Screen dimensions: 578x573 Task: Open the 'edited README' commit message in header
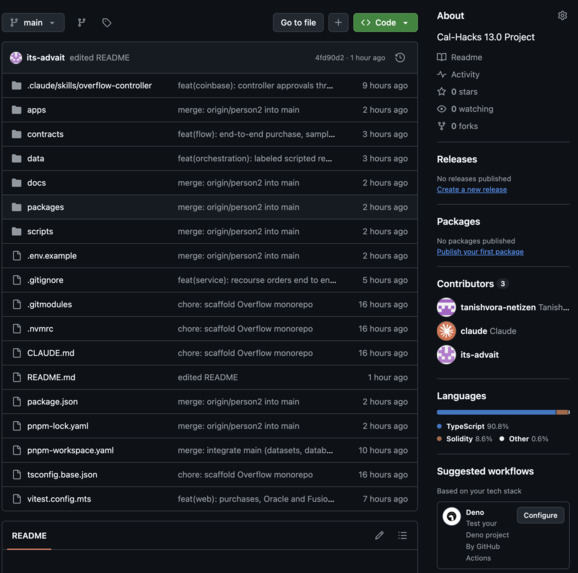tap(99, 58)
